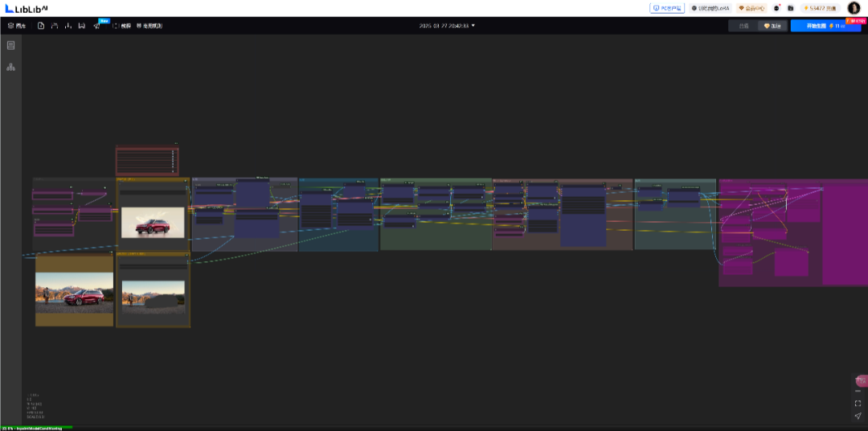Click the fit-to-view frame icon at bottom right
868x431 pixels.
click(858, 404)
